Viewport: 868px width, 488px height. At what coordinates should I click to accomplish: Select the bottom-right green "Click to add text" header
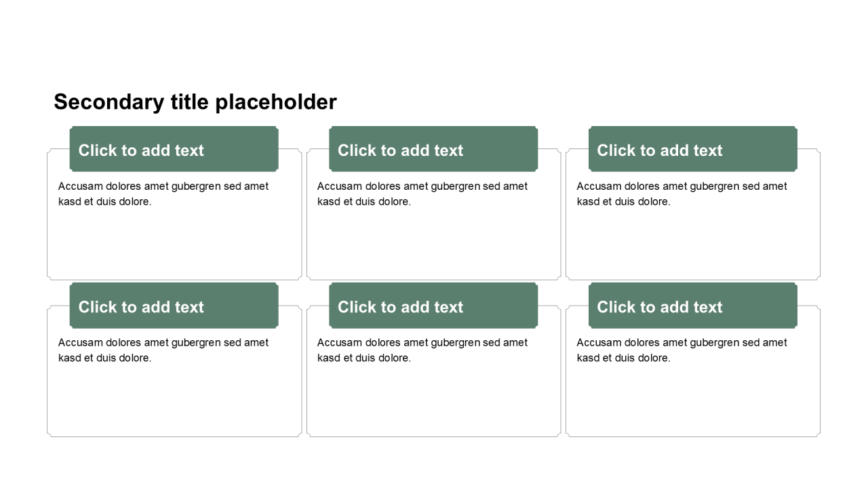coord(692,306)
